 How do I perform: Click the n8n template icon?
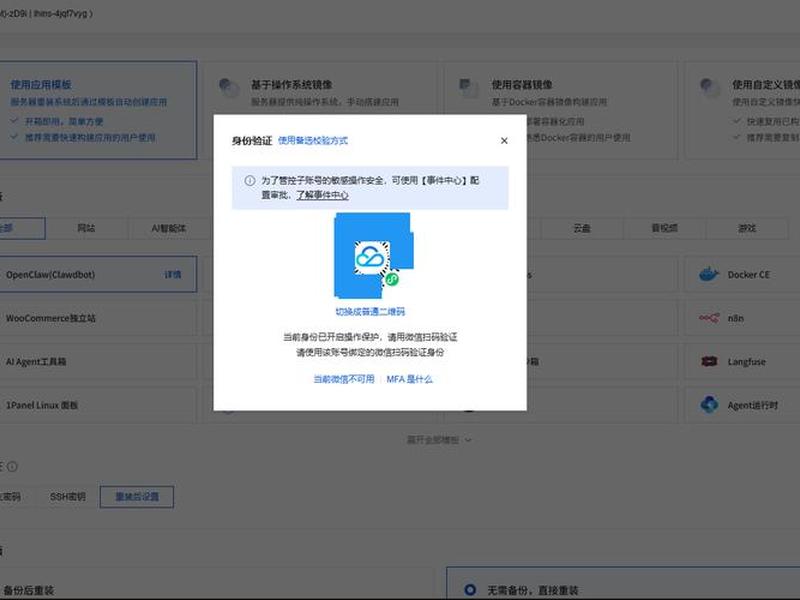tap(709, 318)
